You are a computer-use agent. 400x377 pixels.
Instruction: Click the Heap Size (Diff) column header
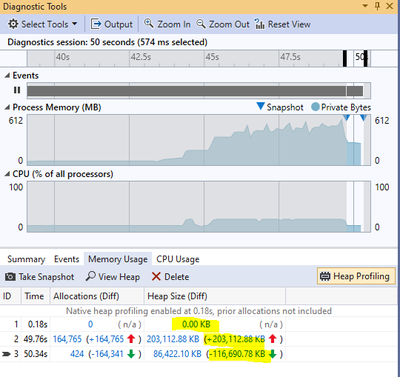pos(215,296)
